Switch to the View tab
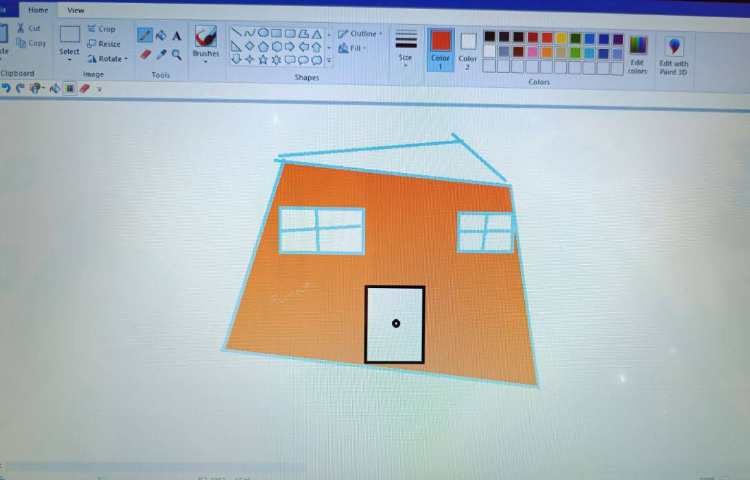This screenshot has height=480, width=750. 75,10
